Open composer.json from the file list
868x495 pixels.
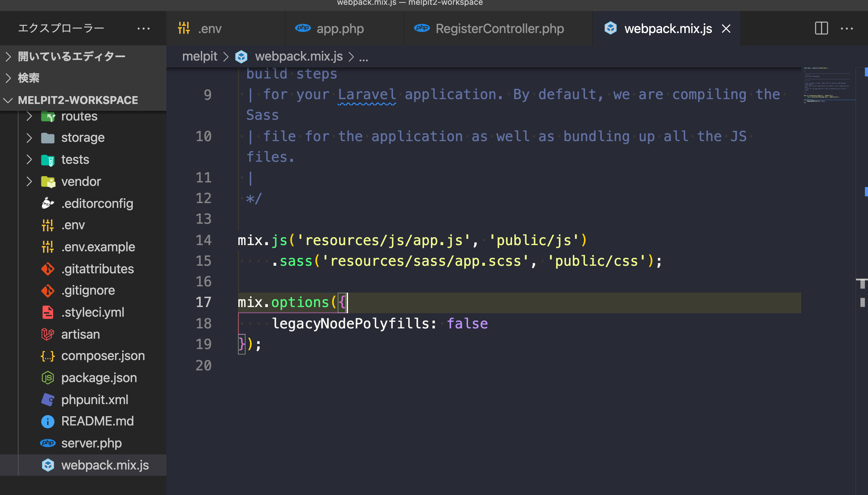tap(103, 356)
